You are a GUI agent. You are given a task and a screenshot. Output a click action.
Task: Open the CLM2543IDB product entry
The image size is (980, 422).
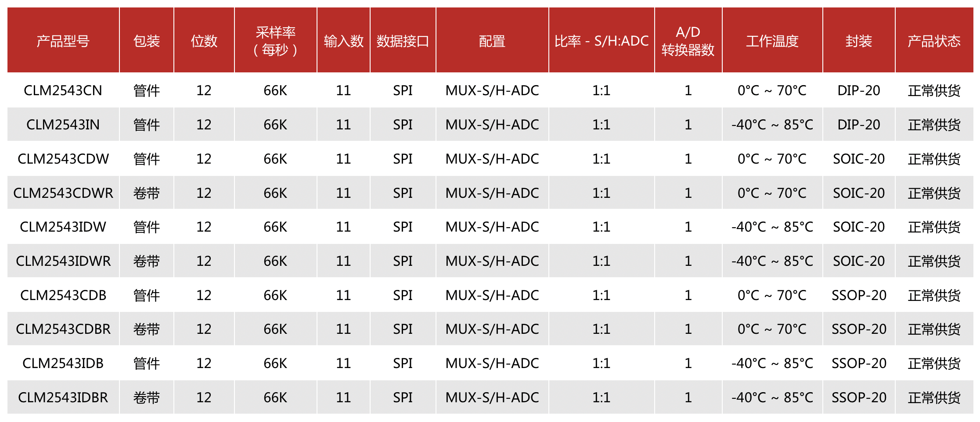click(63, 363)
